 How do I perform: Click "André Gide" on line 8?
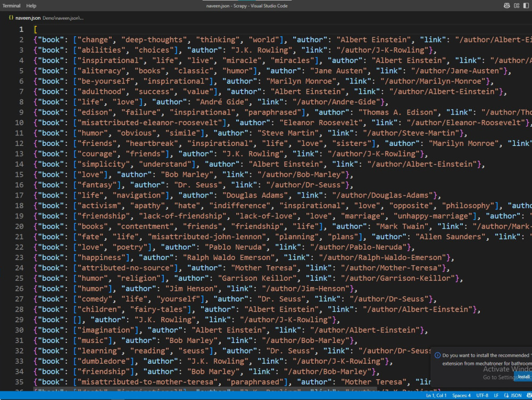[x=222, y=102]
